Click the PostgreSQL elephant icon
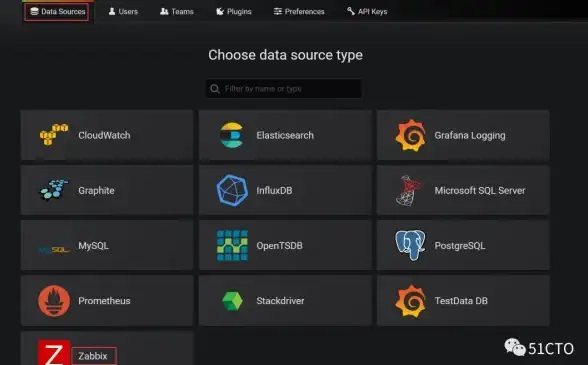The height and width of the screenshot is (365, 588). pyautogui.click(x=410, y=245)
